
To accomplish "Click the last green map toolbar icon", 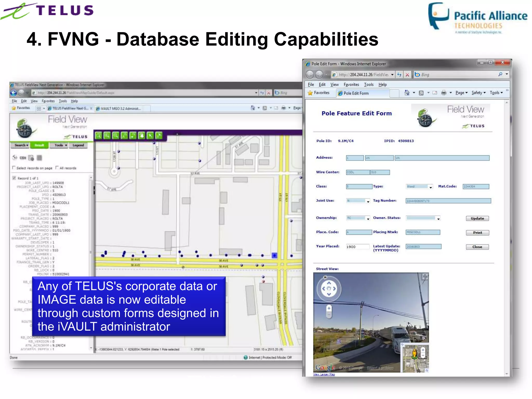I will click(159, 135).
